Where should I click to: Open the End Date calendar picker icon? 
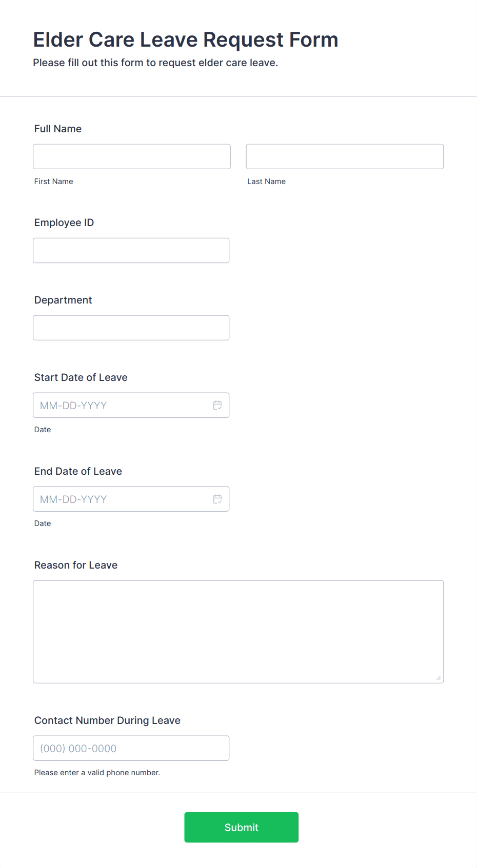coord(217,499)
